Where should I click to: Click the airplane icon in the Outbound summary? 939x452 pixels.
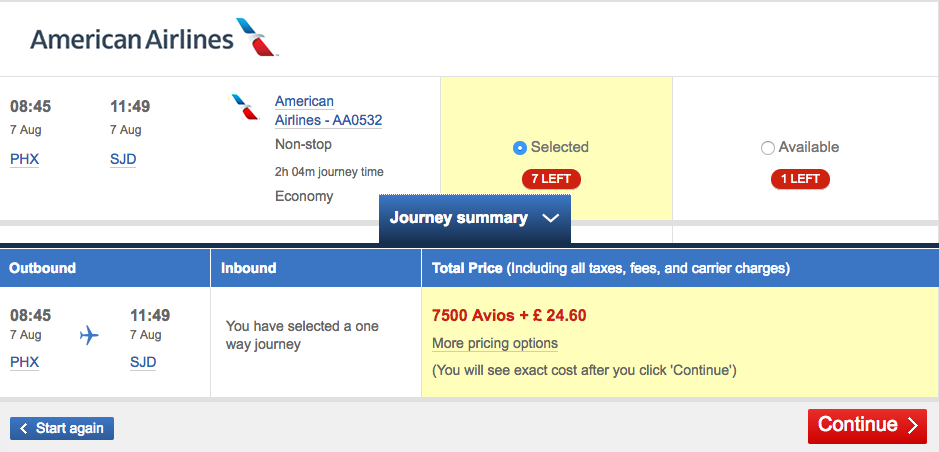[x=89, y=335]
